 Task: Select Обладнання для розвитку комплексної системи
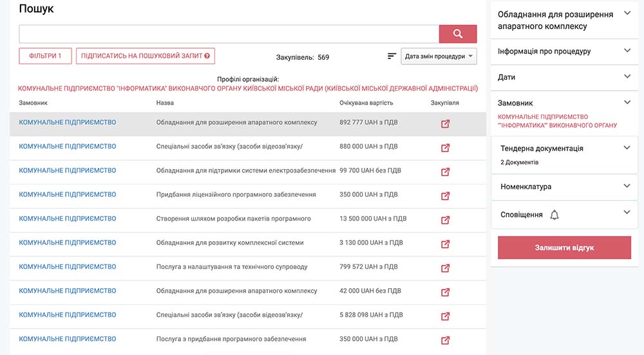(x=230, y=242)
